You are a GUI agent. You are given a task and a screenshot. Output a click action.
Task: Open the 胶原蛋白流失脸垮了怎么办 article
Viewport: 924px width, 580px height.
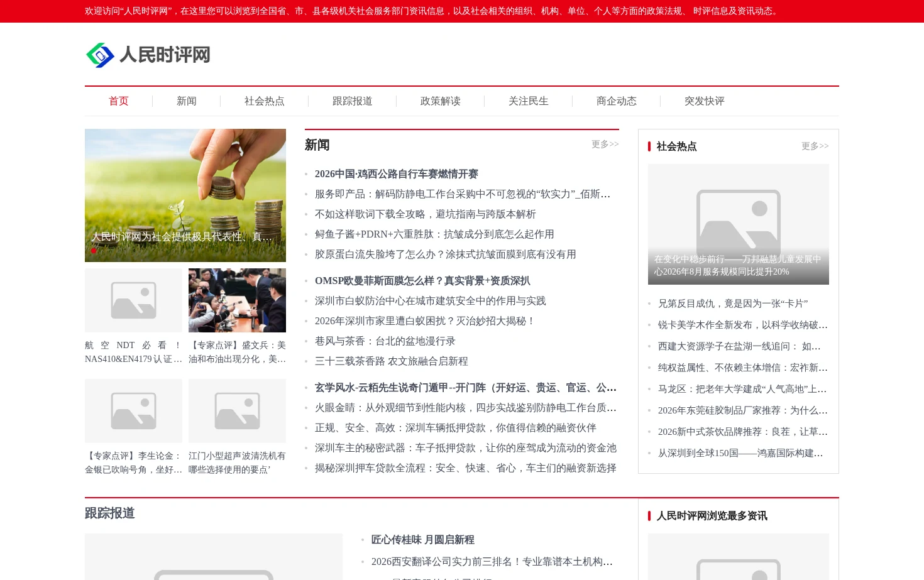point(446,254)
